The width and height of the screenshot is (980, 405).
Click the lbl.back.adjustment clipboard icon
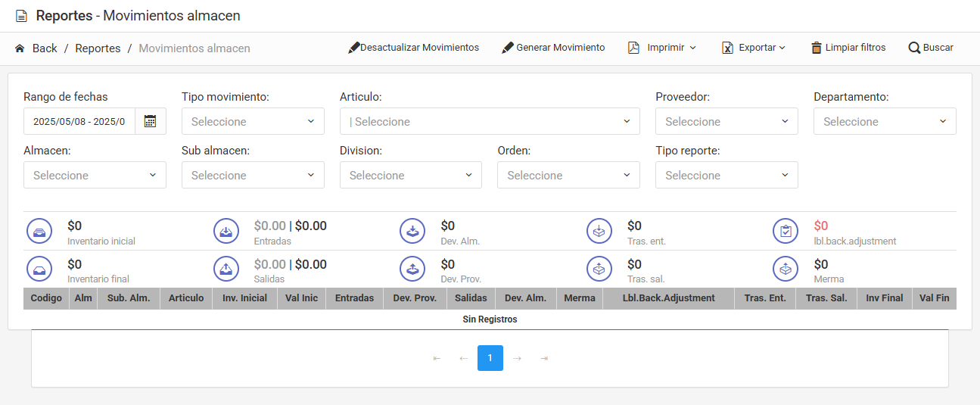point(786,231)
